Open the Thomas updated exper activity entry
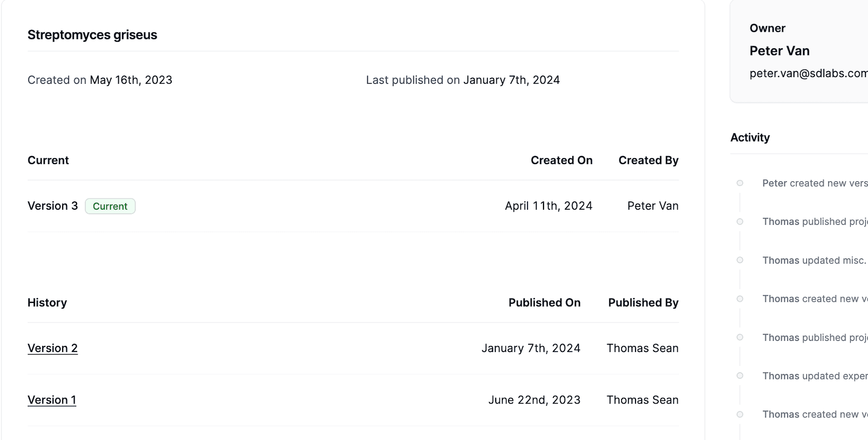 815,376
